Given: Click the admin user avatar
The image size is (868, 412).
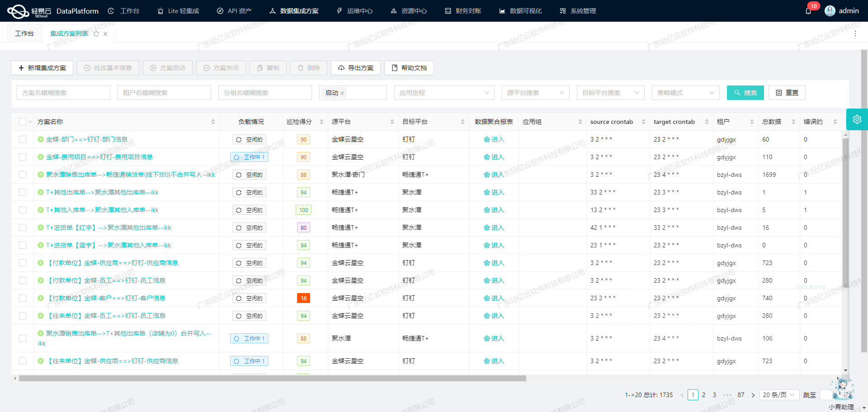Looking at the screenshot, I should [830, 10].
